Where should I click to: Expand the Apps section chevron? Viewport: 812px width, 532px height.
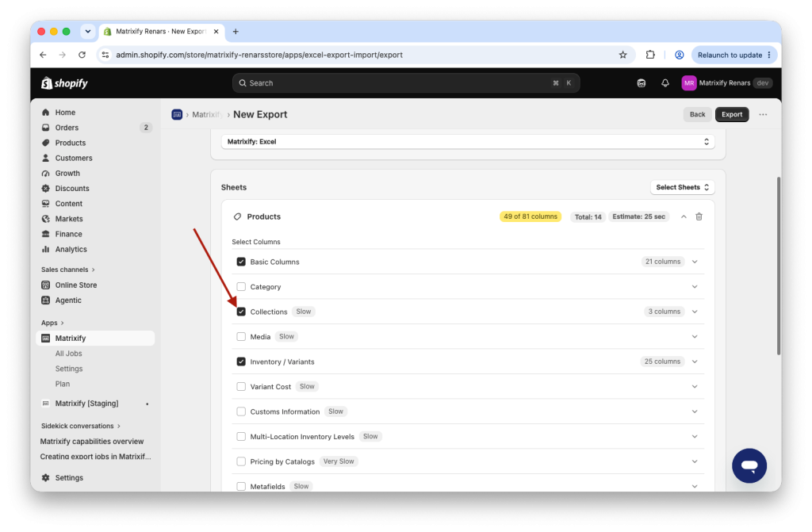point(62,323)
